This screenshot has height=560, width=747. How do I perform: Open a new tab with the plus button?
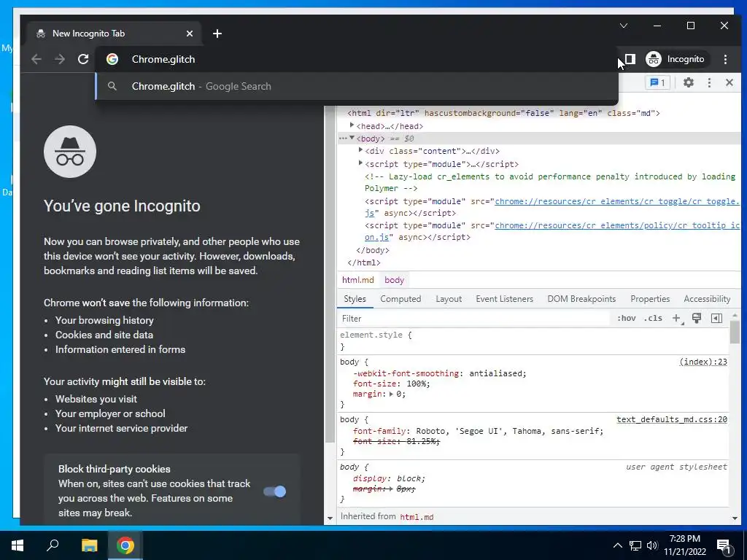(x=217, y=34)
